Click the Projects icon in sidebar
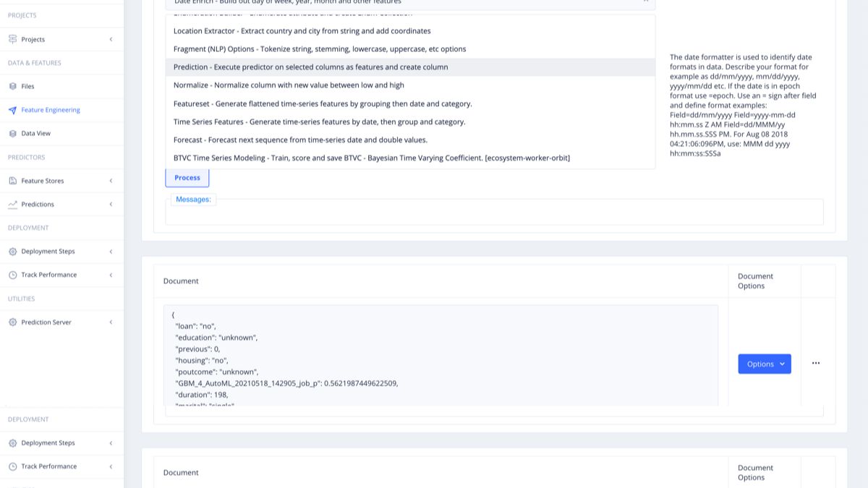868x488 pixels. coord(12,39)
